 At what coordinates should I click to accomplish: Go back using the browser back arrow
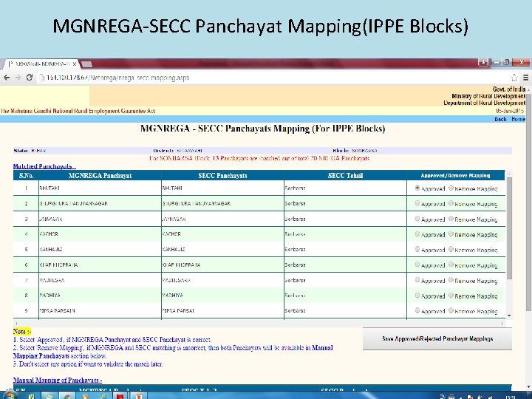(x=7, y=78)
